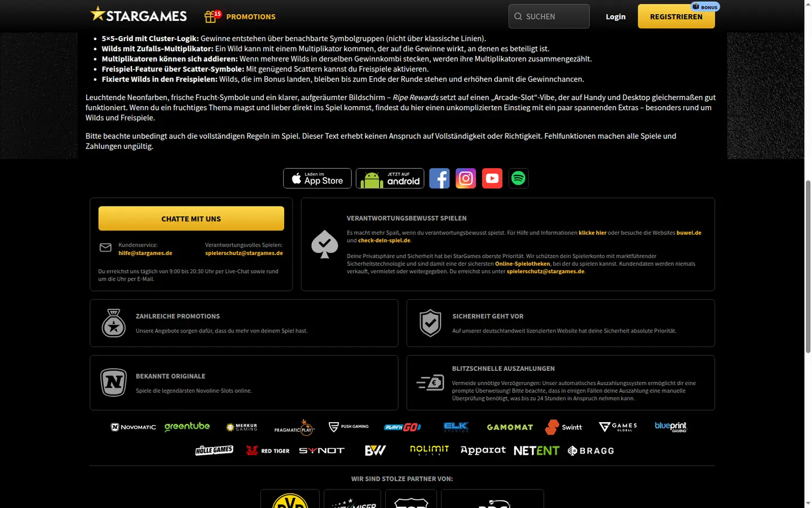
Task: Open the Online-Spielotheken link
Action: coord(522,264)
